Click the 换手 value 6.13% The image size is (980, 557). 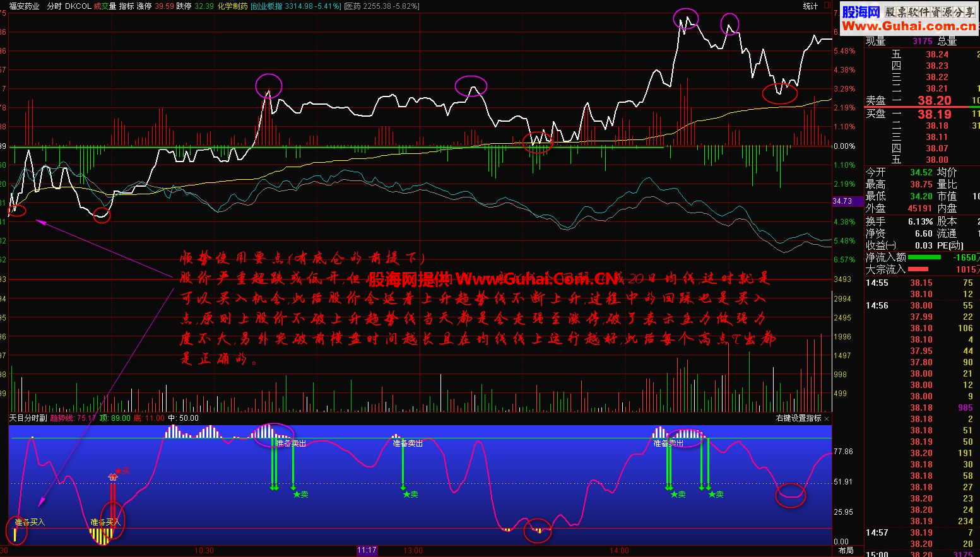[x=921, y=222]
